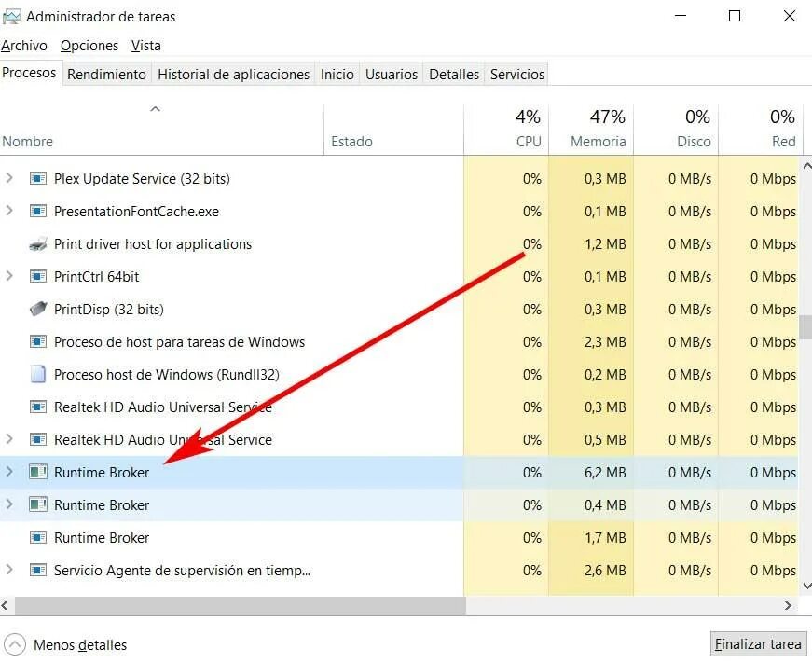Expand the Plex Update Service process
The width and height of the screenshot is (812, 663).
click(x=9, y=178)
